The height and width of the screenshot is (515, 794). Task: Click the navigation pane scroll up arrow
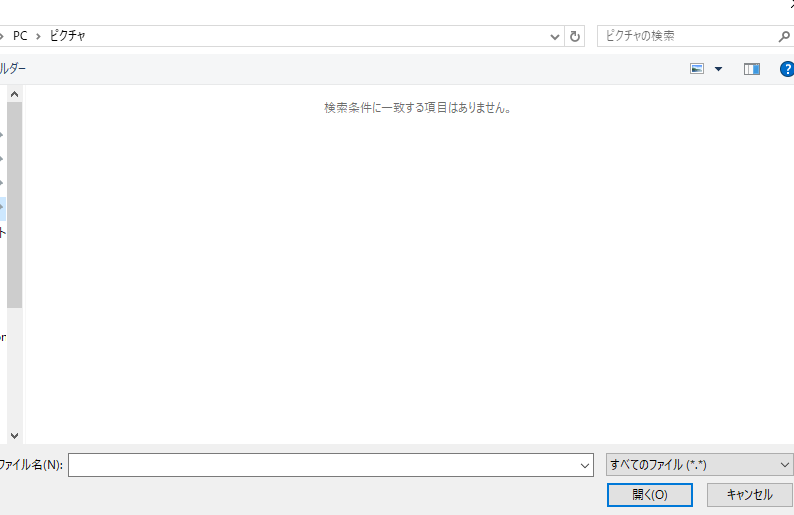tap(14, 94)
